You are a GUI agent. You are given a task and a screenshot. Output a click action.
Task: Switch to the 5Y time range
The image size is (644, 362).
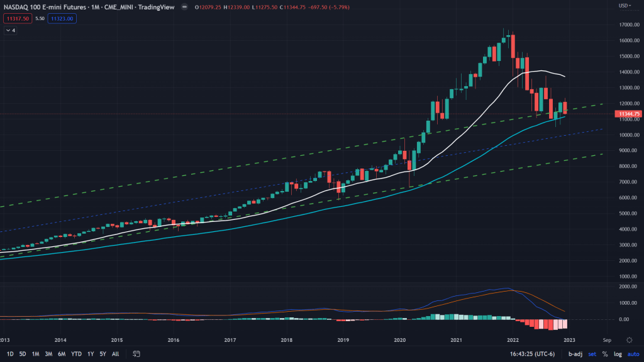[x=103, y=354]
